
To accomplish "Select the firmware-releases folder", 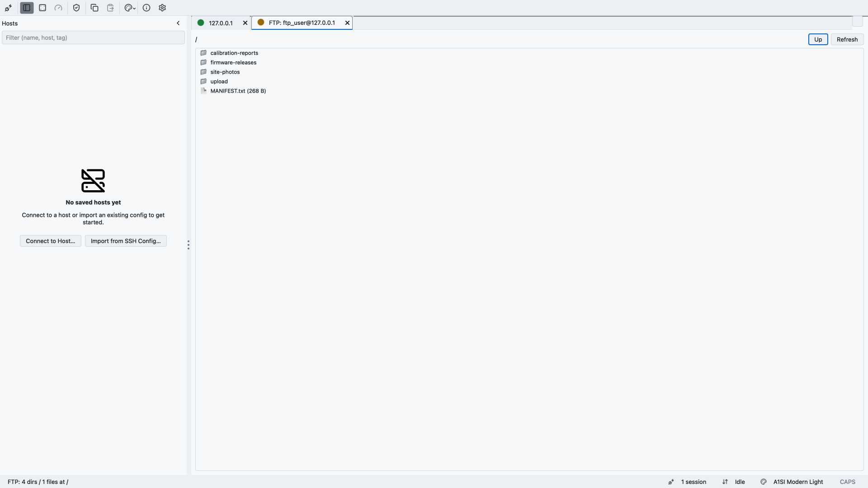I will coord(233,62).
